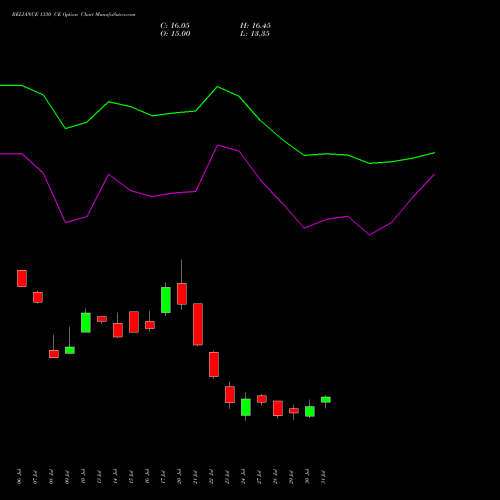This screenshot has height=500, width=500.
Task: Select the red candle above 06 Jul
Action: [22, 278]
